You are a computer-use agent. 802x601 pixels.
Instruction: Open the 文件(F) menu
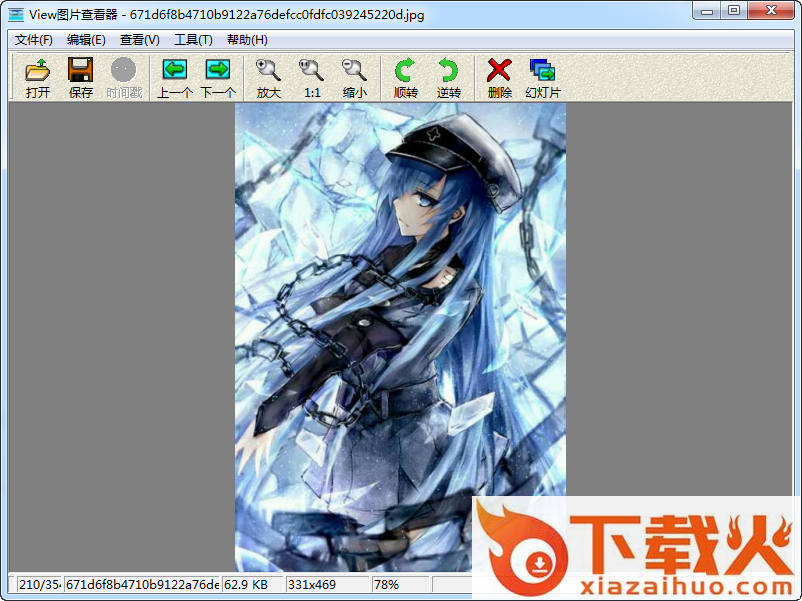tap(33, 40)
